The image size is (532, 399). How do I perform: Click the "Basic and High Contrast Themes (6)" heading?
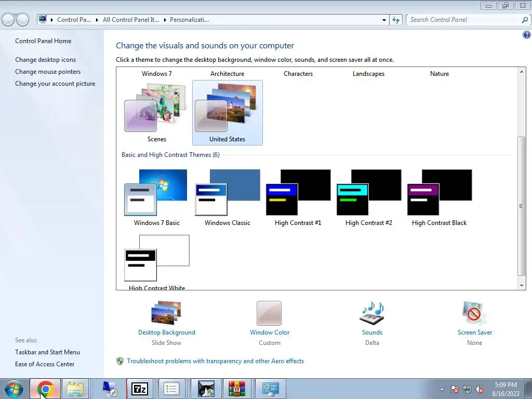[170, 155]
